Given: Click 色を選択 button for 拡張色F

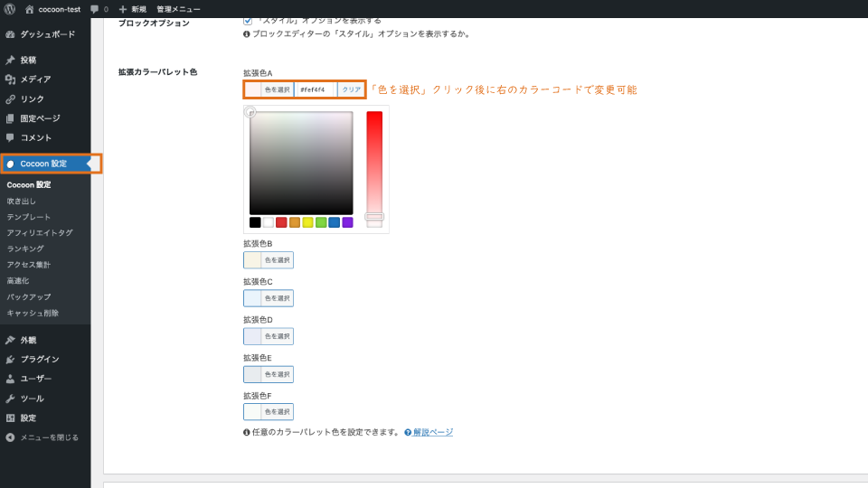Looking at the screenshot, I should pos(277,412).
